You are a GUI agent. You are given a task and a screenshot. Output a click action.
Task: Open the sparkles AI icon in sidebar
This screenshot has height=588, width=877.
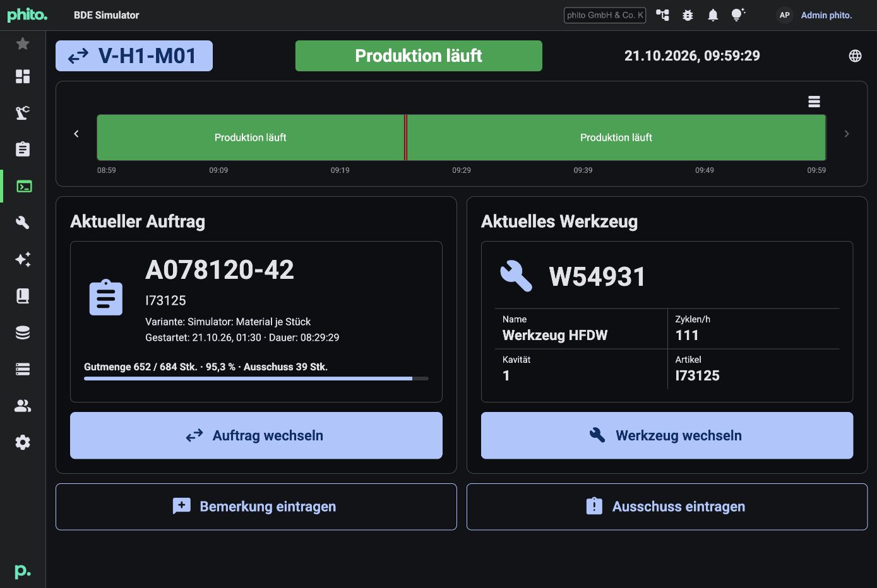pyautogui.click(x=23, y=259)
